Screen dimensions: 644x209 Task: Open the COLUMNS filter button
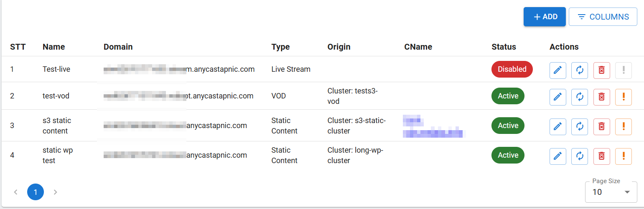(x=603, y=17)
